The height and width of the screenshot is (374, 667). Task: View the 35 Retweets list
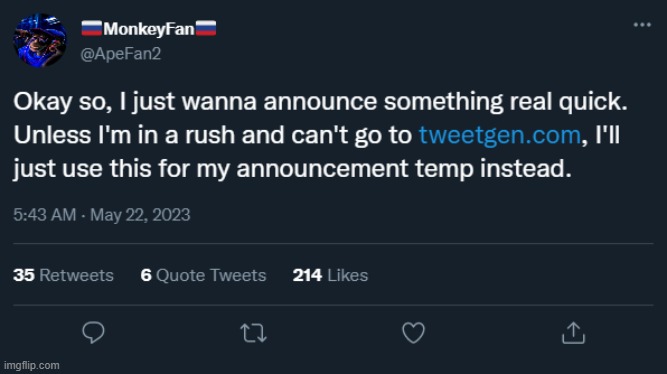pyautogui.click(x=63, y=275)
